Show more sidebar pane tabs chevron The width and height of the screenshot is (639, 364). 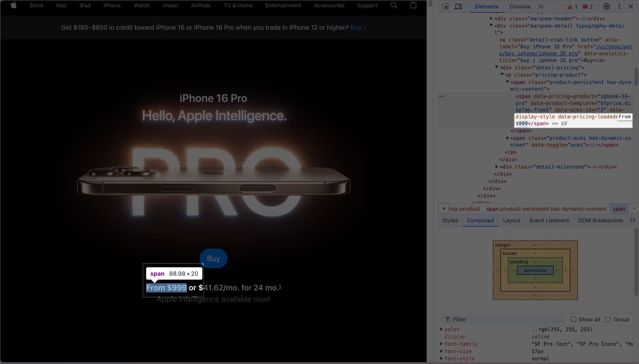tap(632, 220)
